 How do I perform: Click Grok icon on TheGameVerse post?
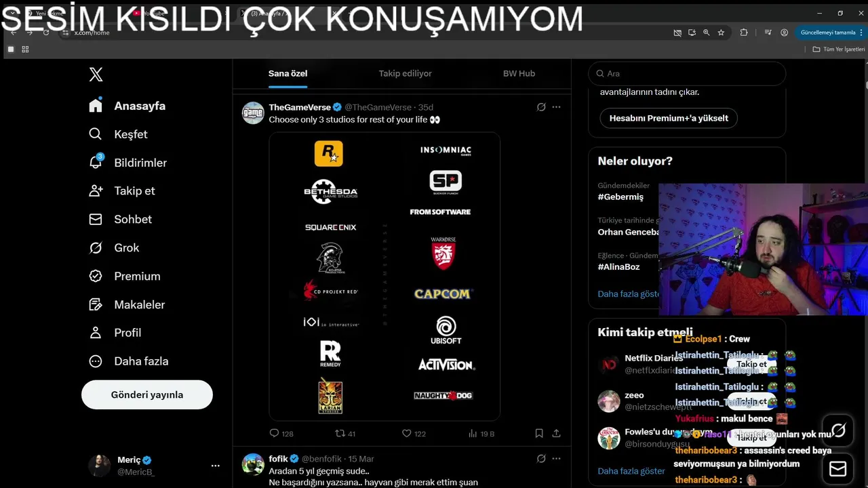point(541,107)
